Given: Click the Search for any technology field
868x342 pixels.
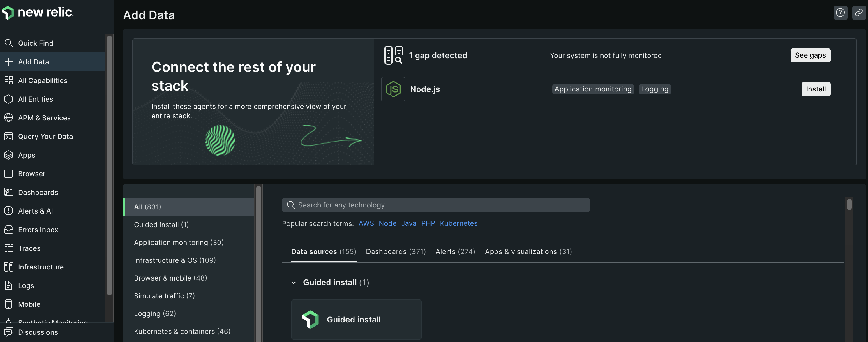Looking at the screenshot, I should [435, 205].
